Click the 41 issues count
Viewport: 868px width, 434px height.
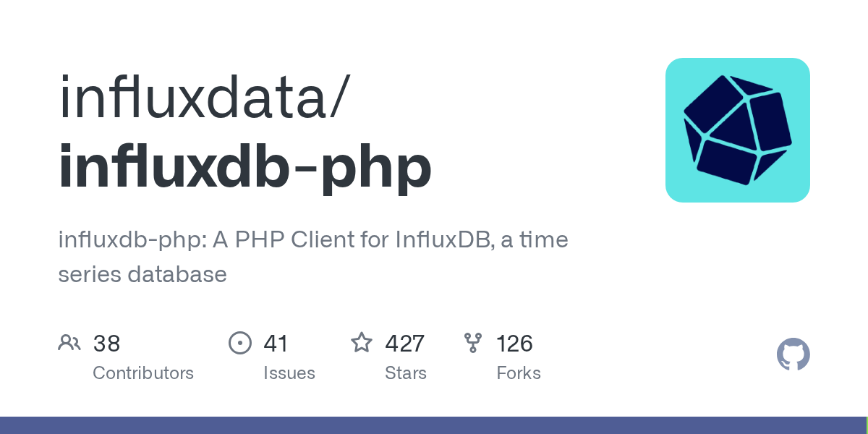point(276,344)
